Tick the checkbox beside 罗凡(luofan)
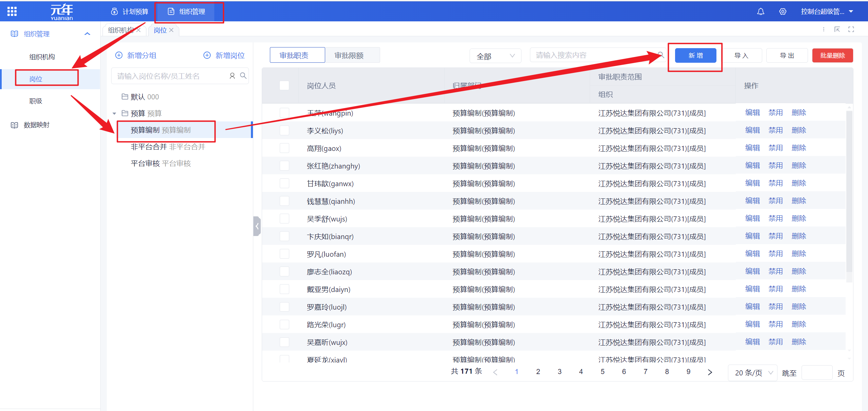Viewport: 868px width, 411px height. coord(284,254)
